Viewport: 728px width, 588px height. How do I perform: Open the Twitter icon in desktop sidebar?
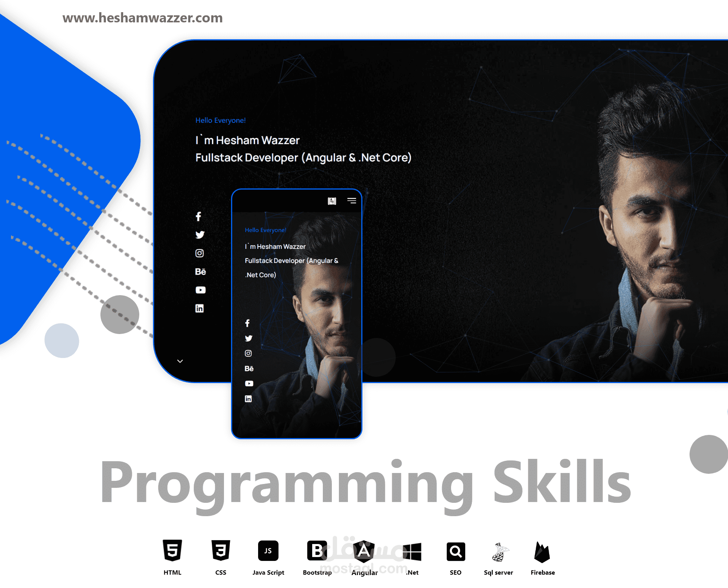pos(200,235)
